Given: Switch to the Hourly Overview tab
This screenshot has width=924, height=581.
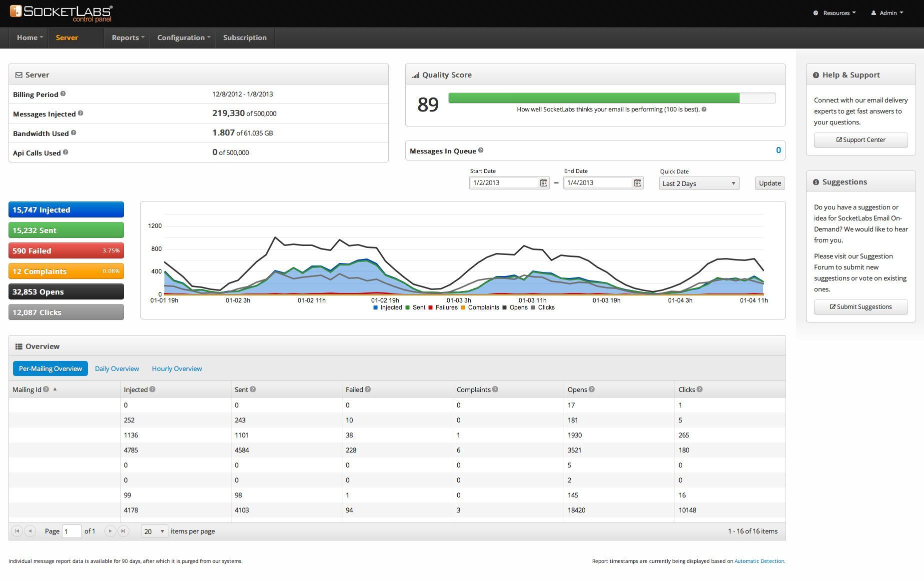Looking at the screenshot, I should pyautogui.click(x=177, y=368).
